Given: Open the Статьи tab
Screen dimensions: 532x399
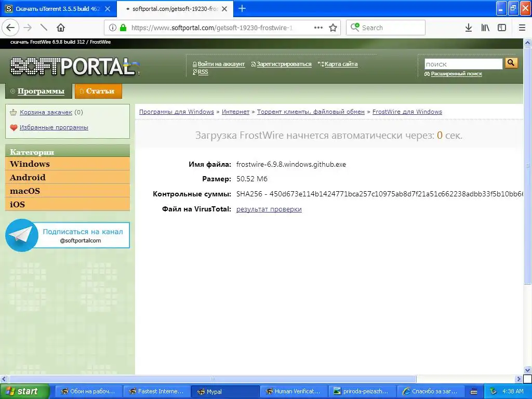Looking at the screenshot, I should pos(98,91).
